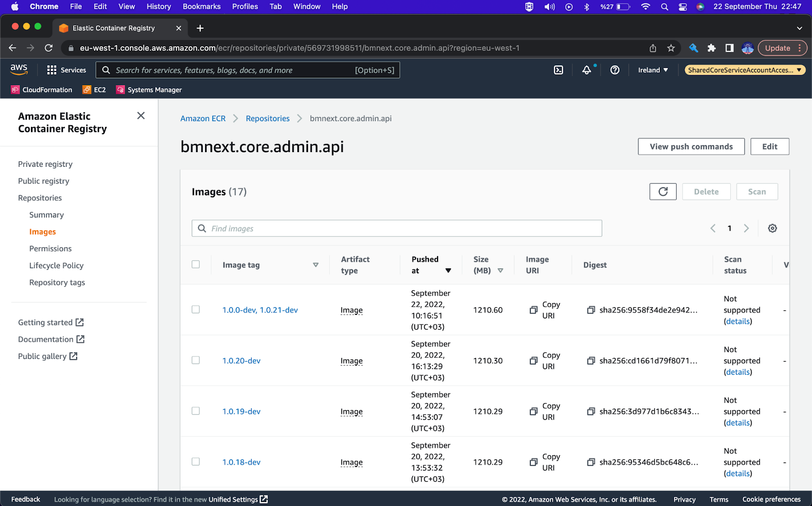Open the History menu in the menu bar
This screenshot has height=506, width=812.
tap(158, 7)
